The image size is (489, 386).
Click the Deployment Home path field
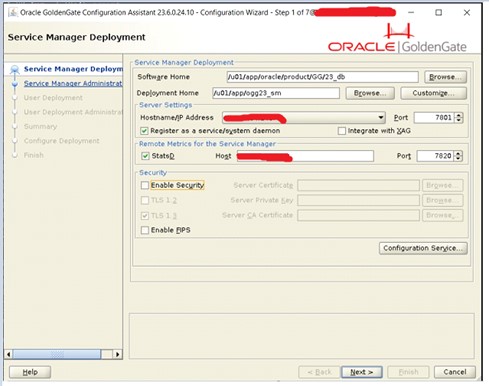[x=276, y=93]
